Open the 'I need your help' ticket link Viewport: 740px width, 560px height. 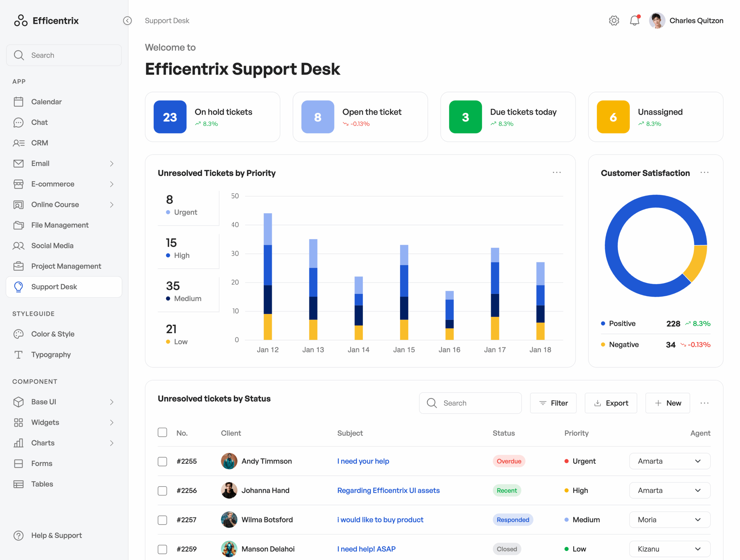click(363, 461)
